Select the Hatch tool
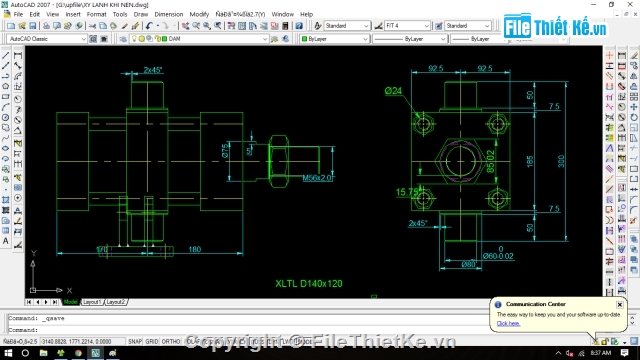The image size is (640, 360). coord(6,200)
